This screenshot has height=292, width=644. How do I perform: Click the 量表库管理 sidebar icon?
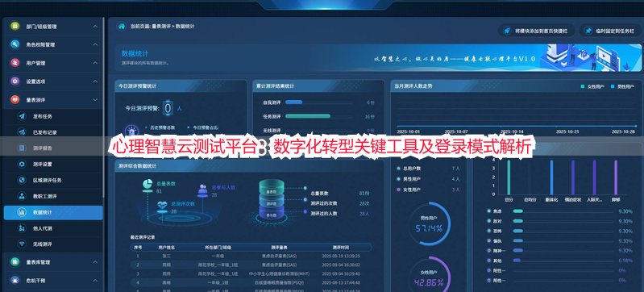(15, 261)
